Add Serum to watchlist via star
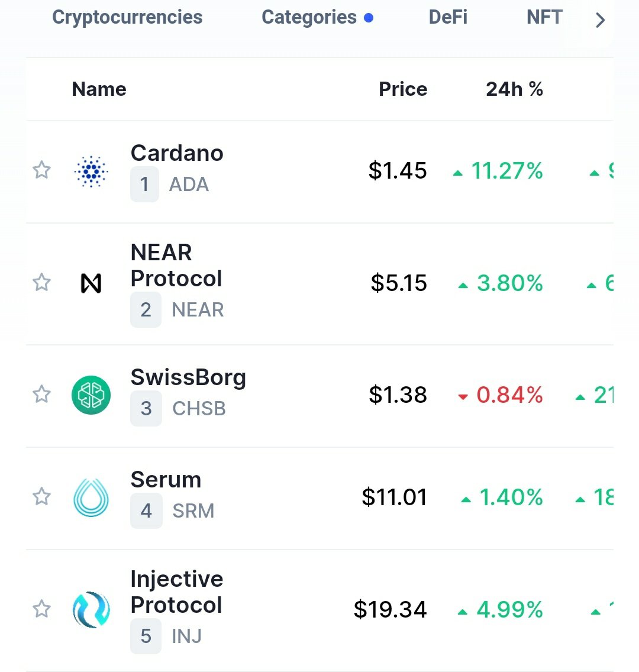The width and height of the screenshot is (639, 672). (41, 496)
